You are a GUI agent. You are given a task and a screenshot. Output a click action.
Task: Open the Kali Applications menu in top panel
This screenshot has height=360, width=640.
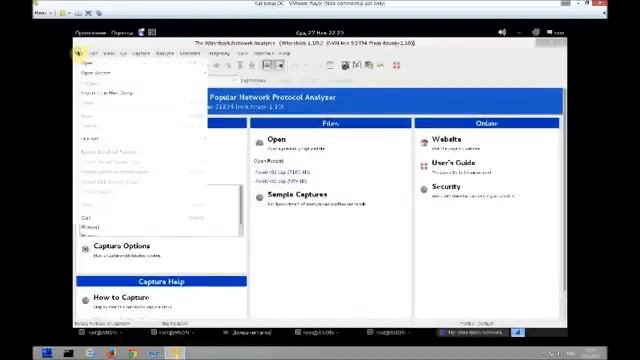pos(91,33)
